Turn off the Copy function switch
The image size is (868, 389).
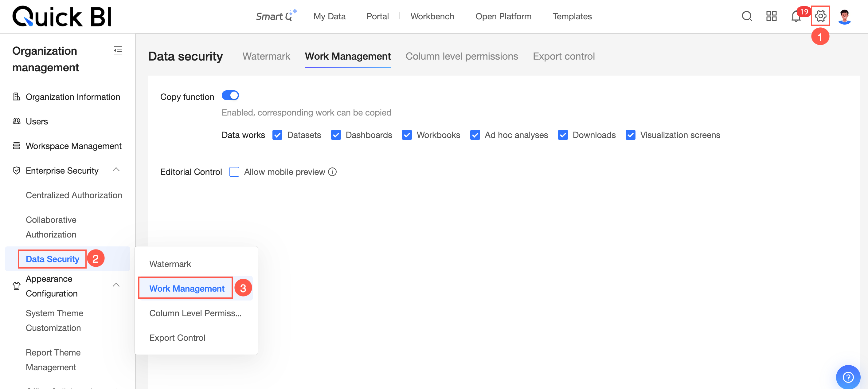pyautogui.click(x=230, y=96)
